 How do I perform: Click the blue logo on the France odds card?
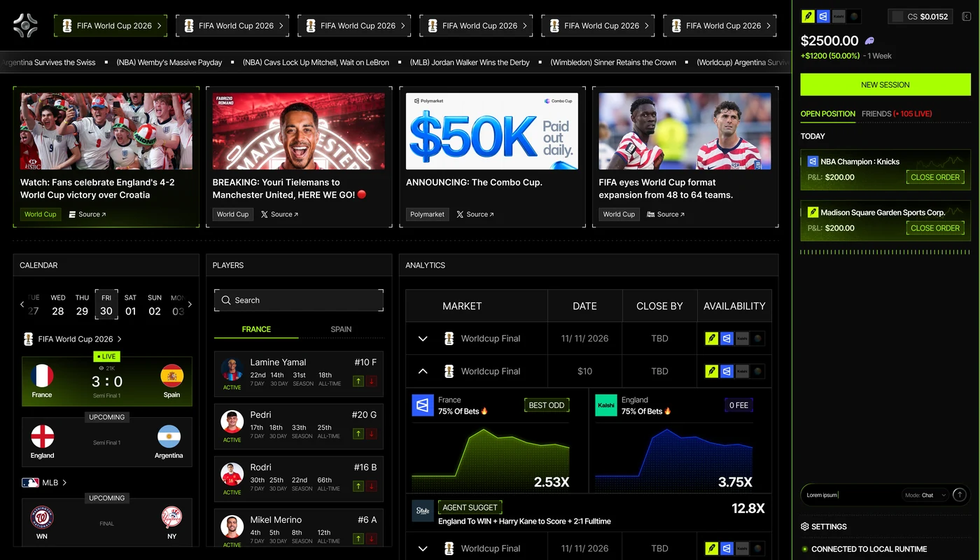coord(423,405)
